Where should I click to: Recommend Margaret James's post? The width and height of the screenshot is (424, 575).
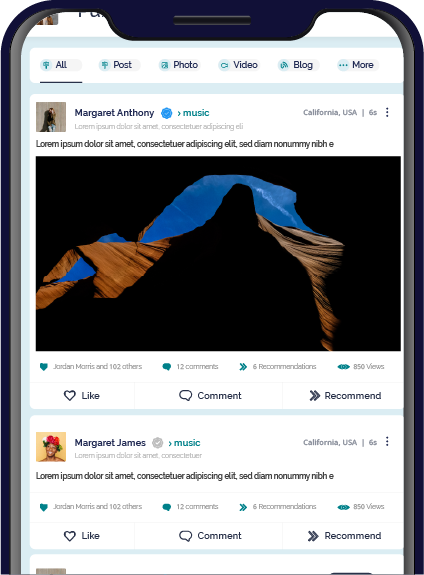(x=344, y=536)
